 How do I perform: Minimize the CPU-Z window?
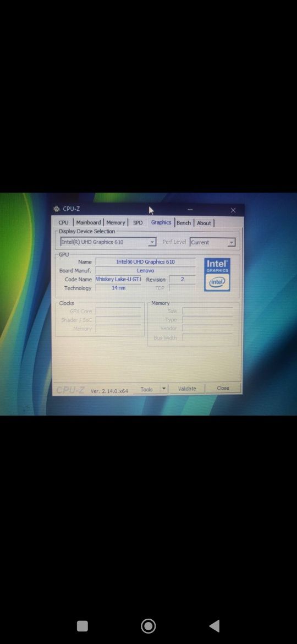pos(190,210)
